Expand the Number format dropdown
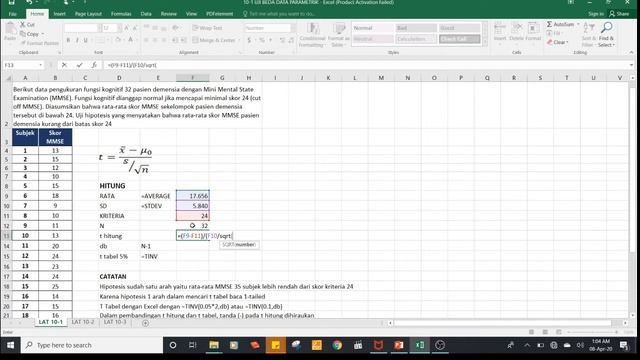The height and width of the screenshot is (360, 640). [x=293, y=28]
